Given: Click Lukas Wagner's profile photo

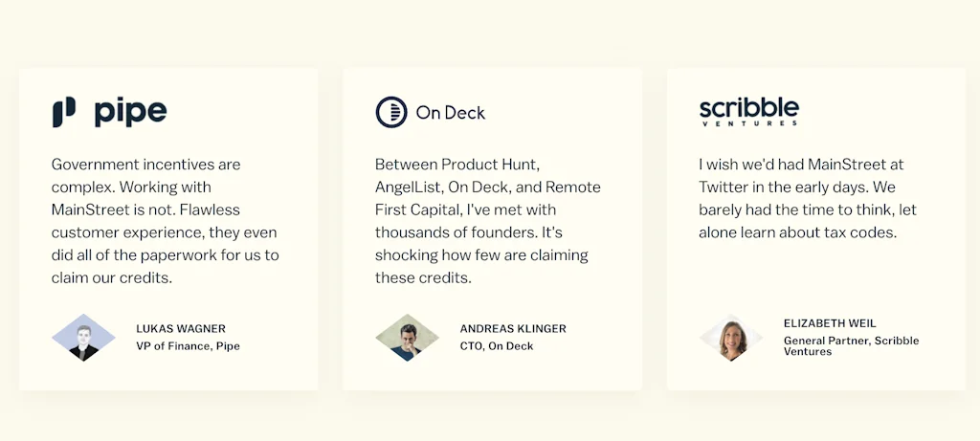Looking at the screenshot, I should coord(83,337).
